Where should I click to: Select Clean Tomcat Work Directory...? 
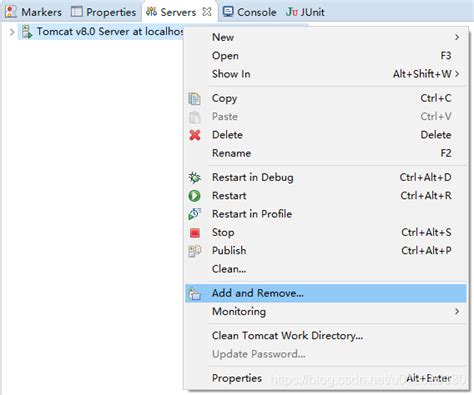coord(287,336)
